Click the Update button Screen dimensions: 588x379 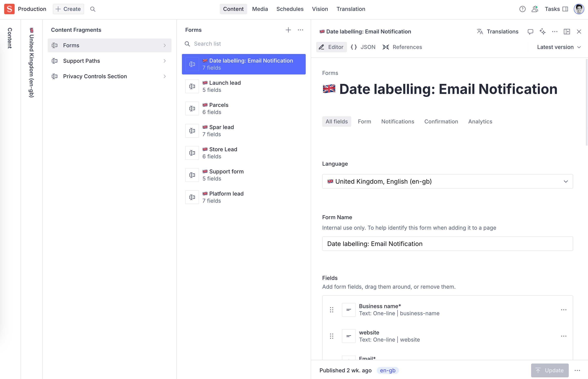pos(550,370)
